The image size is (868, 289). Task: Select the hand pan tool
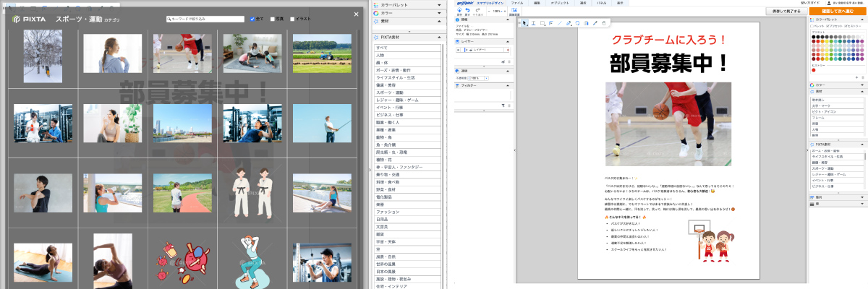tap(603, 23)
